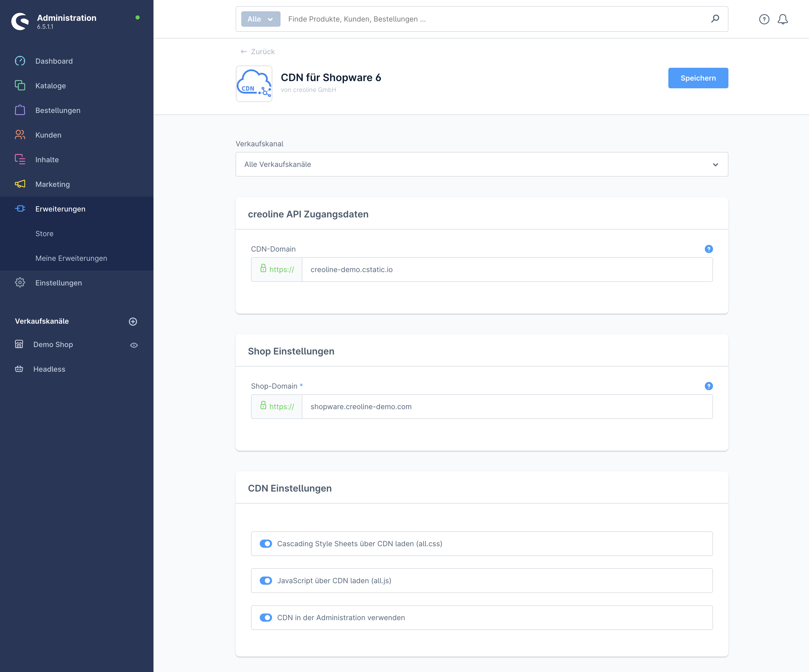Open the Verkaufskanal dropdown

coord(481,164)
